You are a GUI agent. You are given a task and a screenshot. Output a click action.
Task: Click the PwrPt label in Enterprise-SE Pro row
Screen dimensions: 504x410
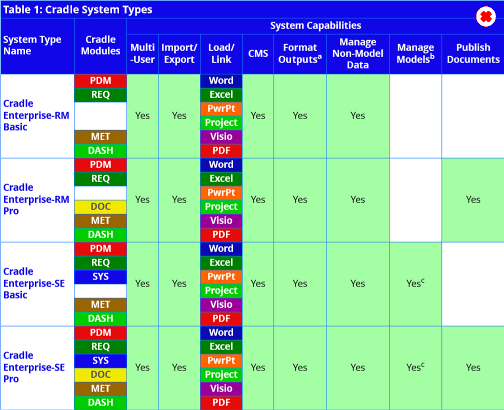(x=221, y=361)
